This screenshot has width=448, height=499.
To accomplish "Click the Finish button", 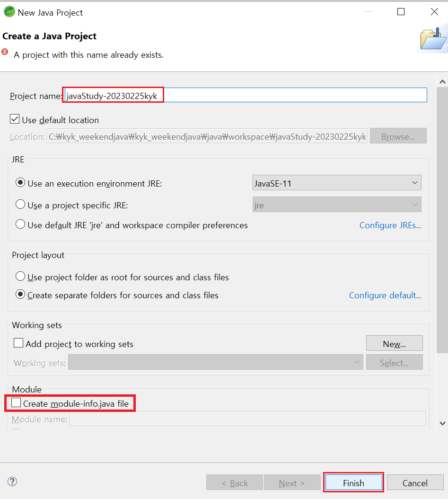I will (x=353, y=483).
